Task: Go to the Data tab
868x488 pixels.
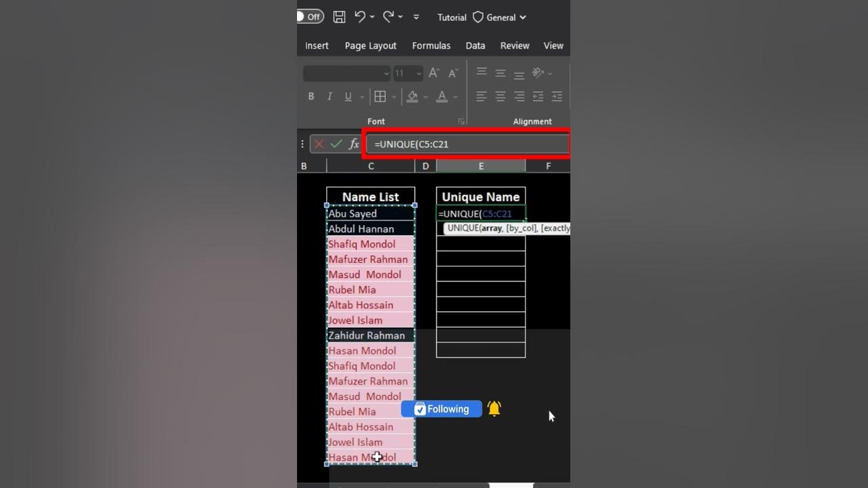Action: pyautogui.click(x=475, y=45)
